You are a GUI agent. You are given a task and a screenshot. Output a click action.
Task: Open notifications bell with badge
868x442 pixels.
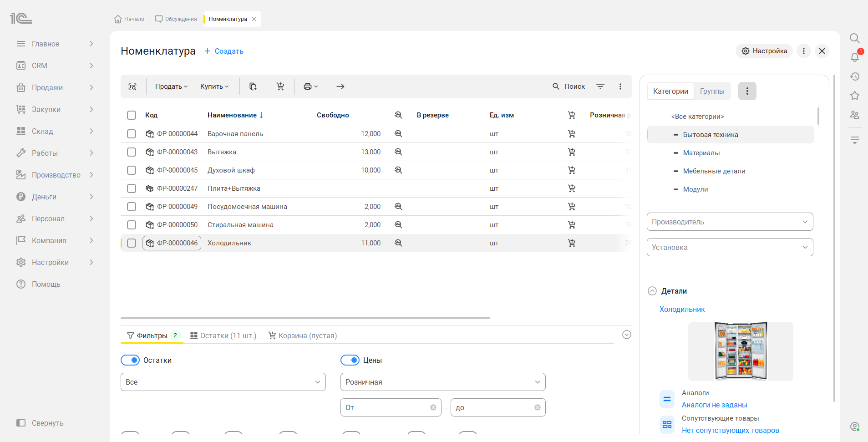coord(855,57)
